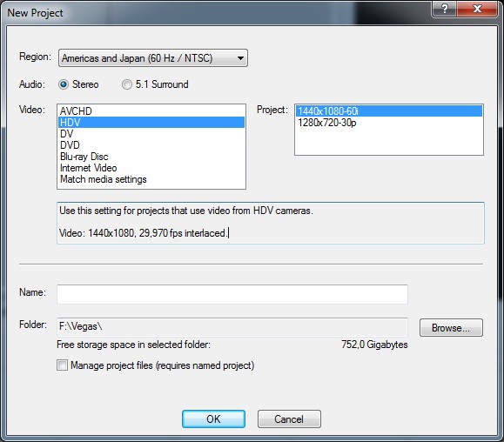Image resolution: width=504 pixels, height=442 pixels.
Task: Choose 1280x720-30p project preset
Action: [389, 123]
